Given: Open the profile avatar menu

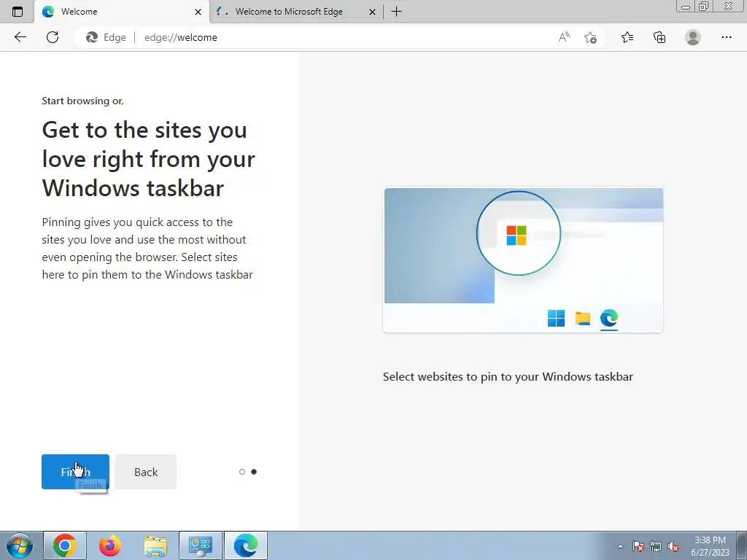Looking at the screenshot, I should 693,37.
